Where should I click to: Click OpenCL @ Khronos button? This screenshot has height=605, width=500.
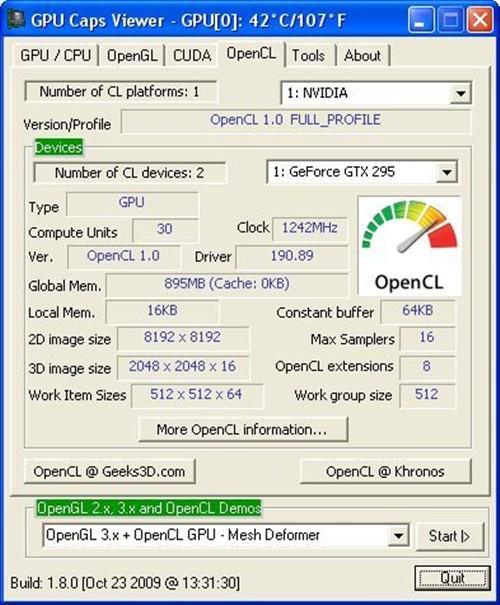386,471
